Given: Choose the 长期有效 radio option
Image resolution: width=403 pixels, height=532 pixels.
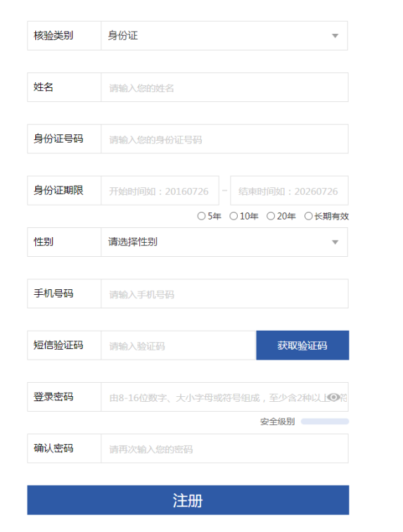Looking at the screenshot, I should [x=308, y=216].
